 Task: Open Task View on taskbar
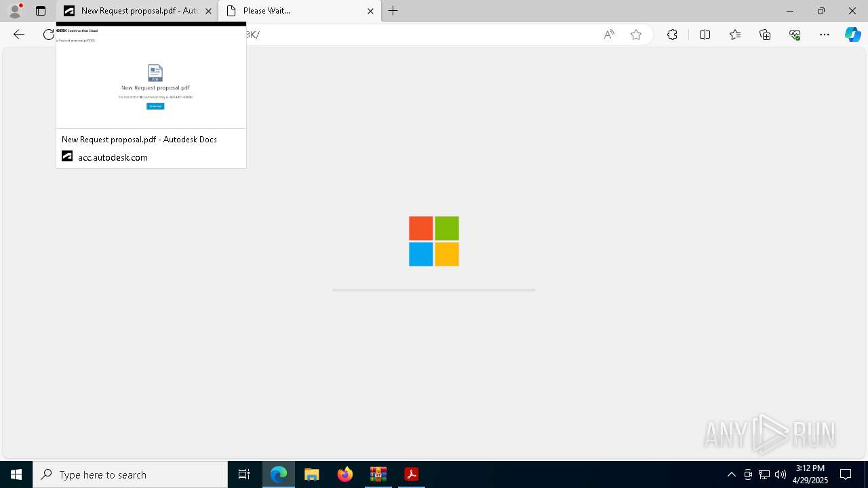click(x=244, y=474)
